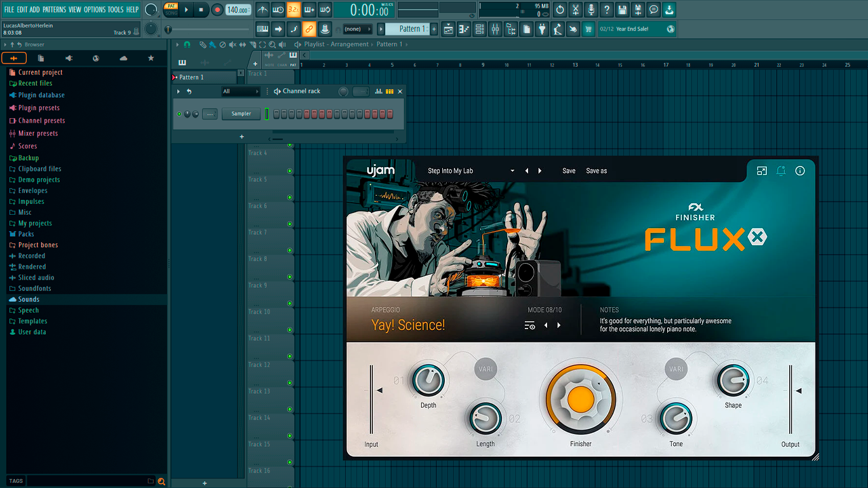The width and height of the screenshot is (868, 488).
Task: Click the undo history circular arrow icon
Action: [x=560, y=10]
